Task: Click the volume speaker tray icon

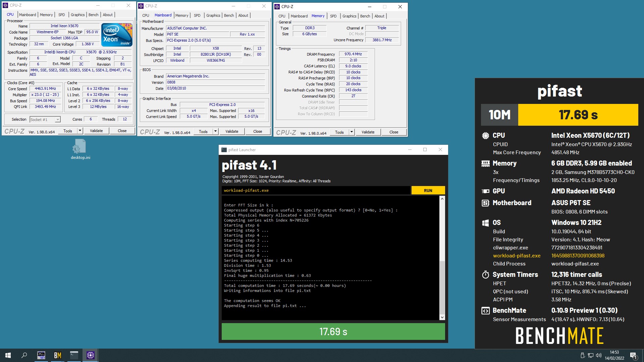Action: [599, 355]
